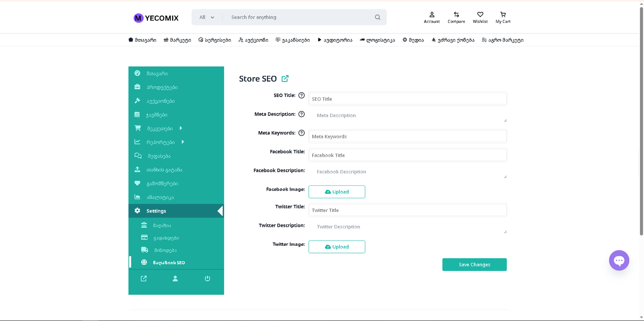Open the chat bubble widget

pyautogui.click(x=619, y=261)
